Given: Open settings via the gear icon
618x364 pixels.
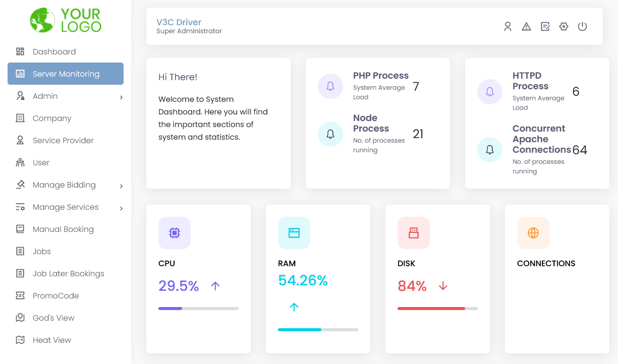Looking at the screenshot, I should pyautogui.click(x=564, y=26).
